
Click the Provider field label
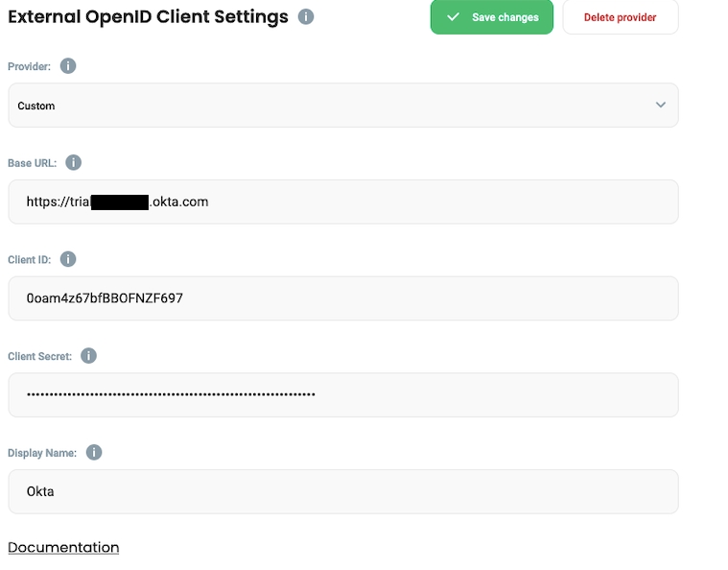click(31, 66)
